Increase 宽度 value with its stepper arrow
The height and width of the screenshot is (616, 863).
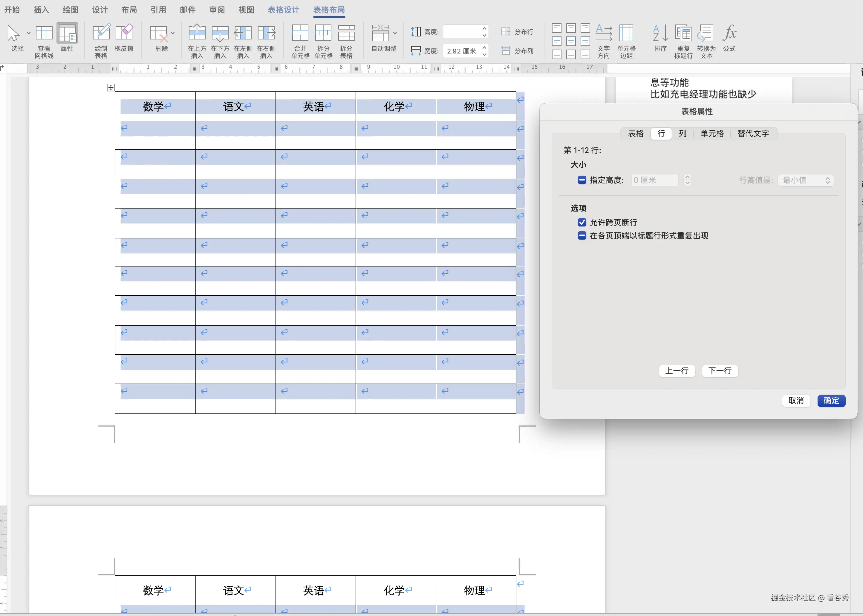[485, 48]
